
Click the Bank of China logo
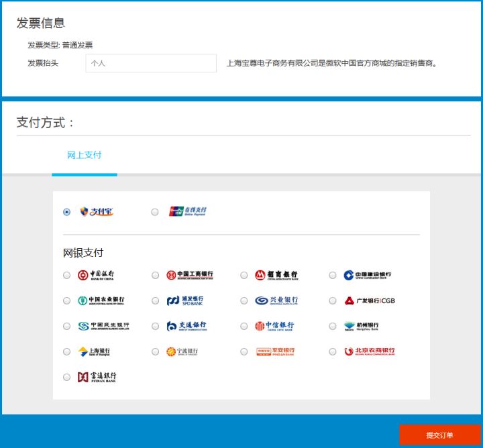pos(96,275)
